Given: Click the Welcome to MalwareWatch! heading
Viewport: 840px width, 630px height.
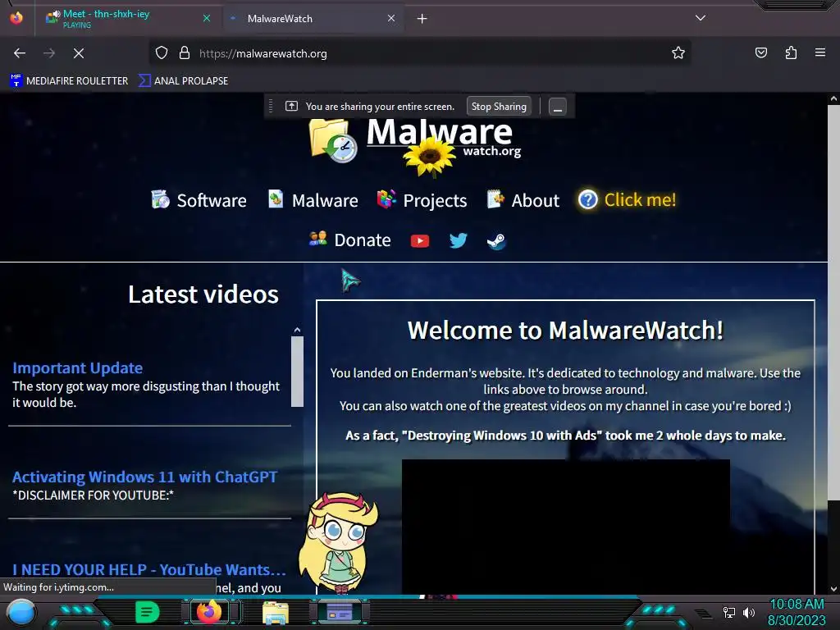Looking at the screenshot, I should coord(566,330).
